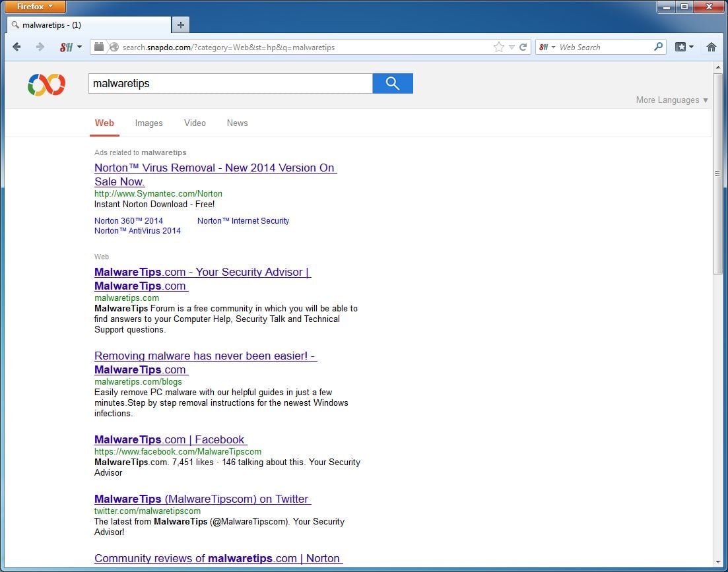Expand the More Languages dropdown
This screenshot has width=728, height=572.
coord(672,100)
